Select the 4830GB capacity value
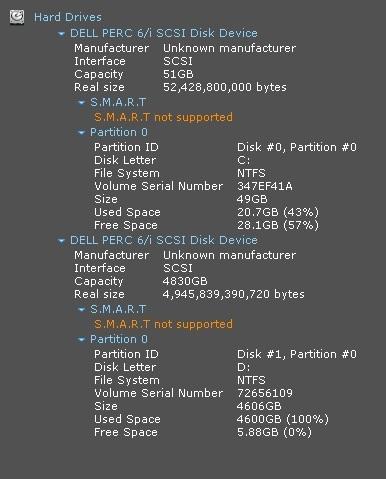Viewport: 386px width, 479px height. [185, 281]
